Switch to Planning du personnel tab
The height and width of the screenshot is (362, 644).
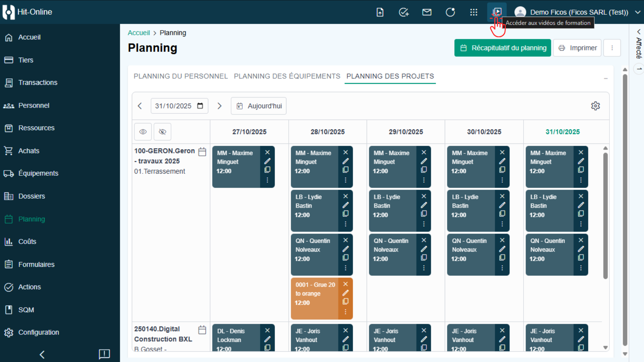181,76
